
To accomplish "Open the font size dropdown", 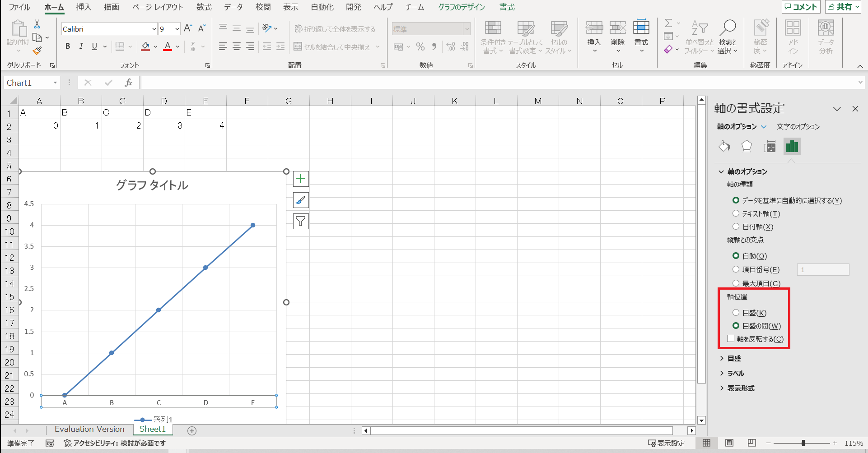I will [x=177, y=29].
